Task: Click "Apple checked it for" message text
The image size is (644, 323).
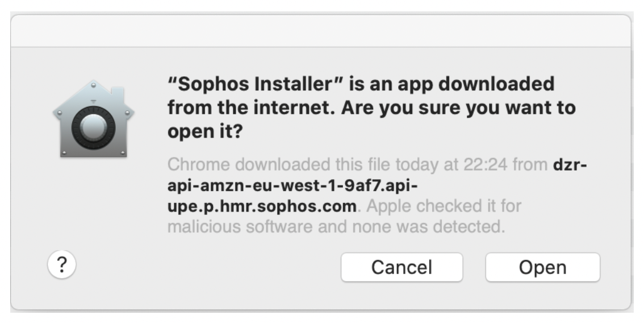Action: pos(444,206)
